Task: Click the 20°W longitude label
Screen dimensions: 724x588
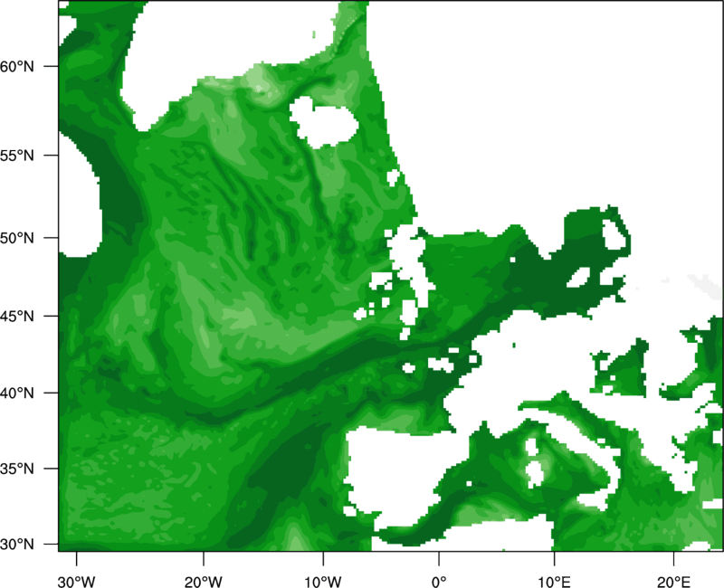Action: 203,582
